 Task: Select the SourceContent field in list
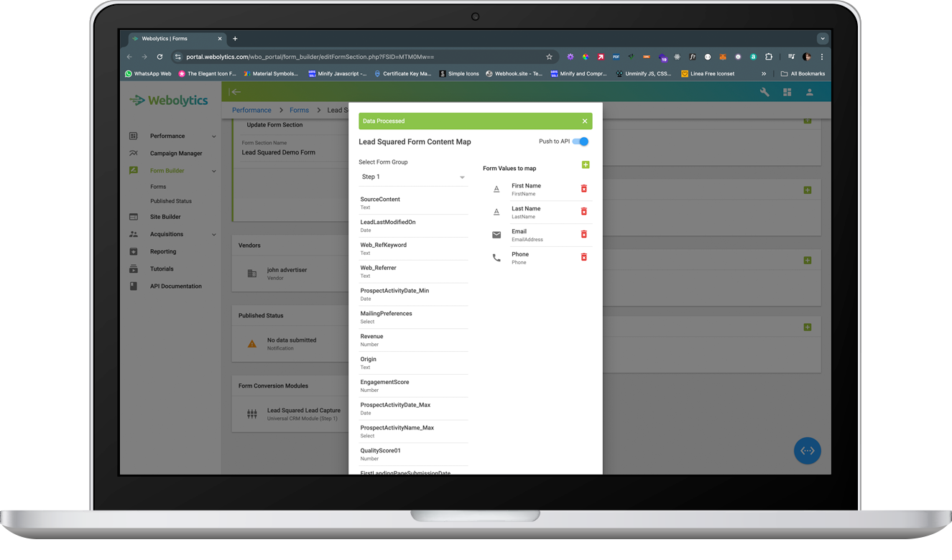(412, 203)
